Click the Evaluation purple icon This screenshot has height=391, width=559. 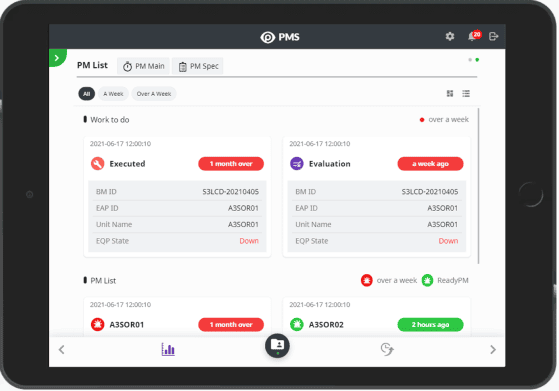pyautogui.click(x=297, y=164)
